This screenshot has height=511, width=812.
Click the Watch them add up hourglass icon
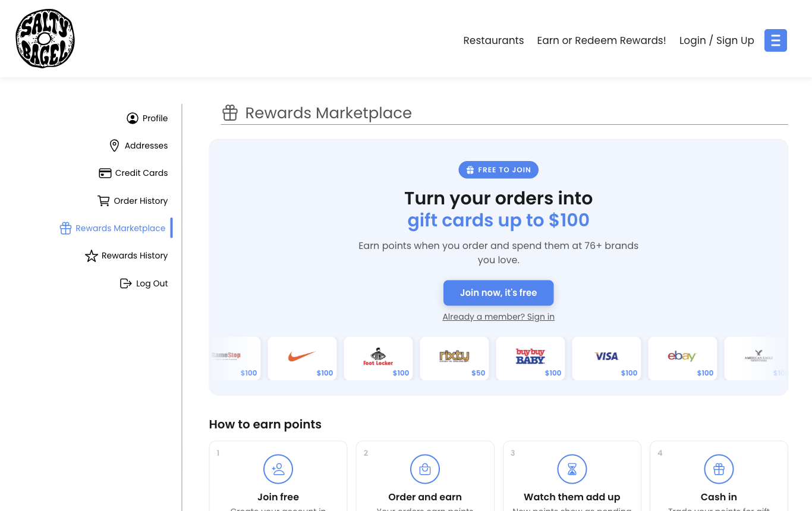[x=572, y=469]
